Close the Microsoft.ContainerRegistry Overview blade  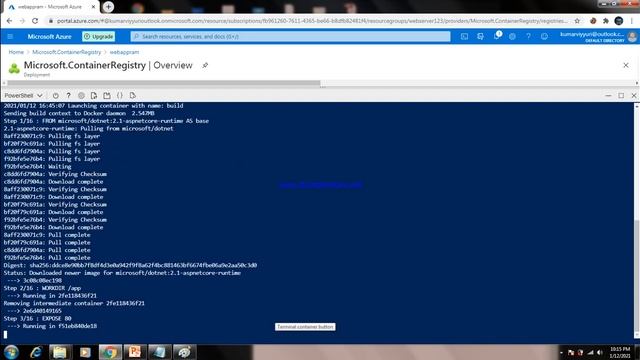626,65
